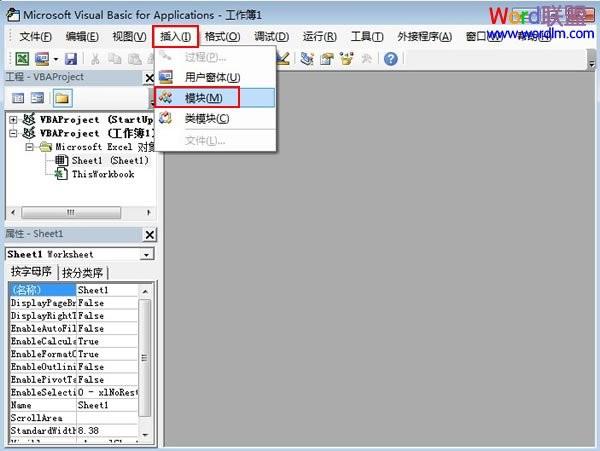The height and width of the screenshot is (451, 600).
Task: Click the toolbar options handle at right end
Action: (x=592, y=59)
